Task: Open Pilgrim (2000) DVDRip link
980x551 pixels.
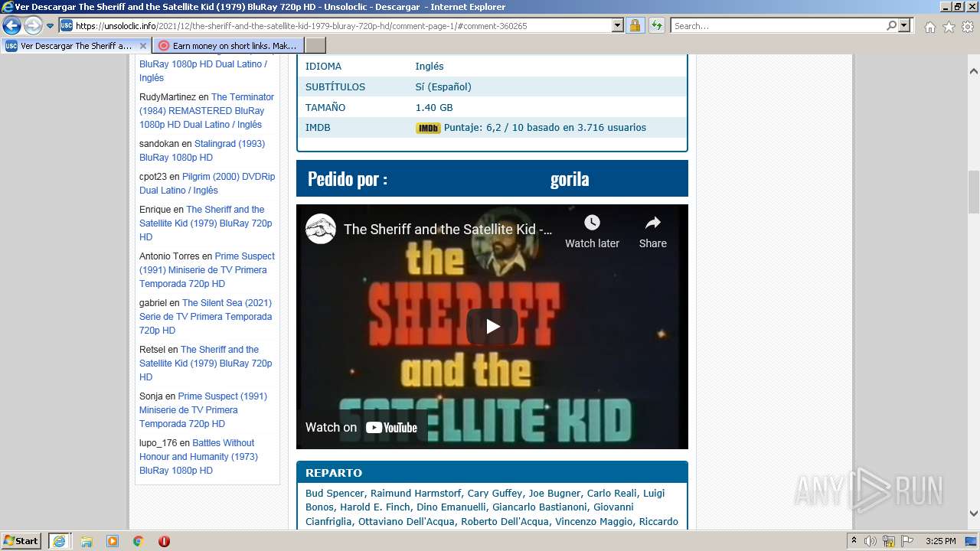Action: tap(207, 184)
